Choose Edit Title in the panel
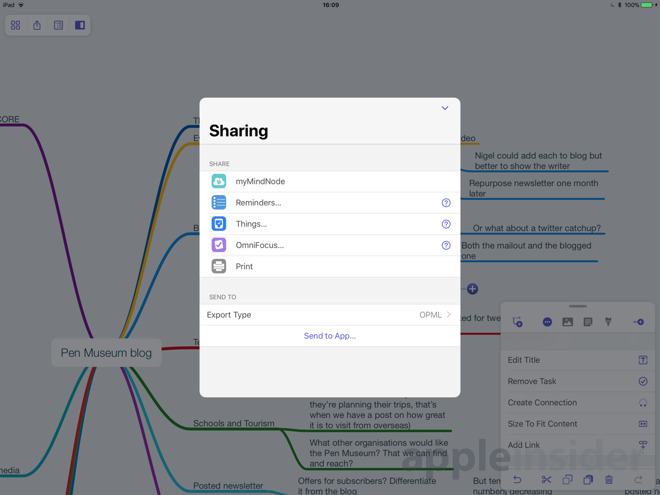660x495 pixels. coord(578,360)
